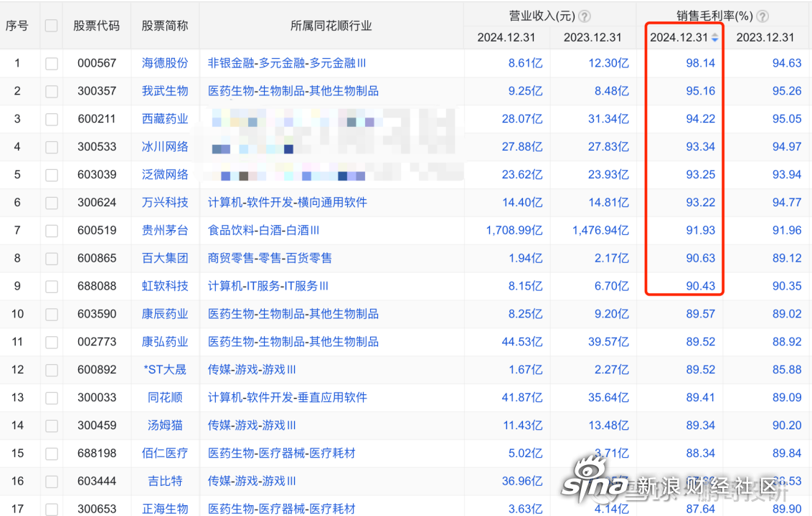The image size is (812, 516).
Task: Open stock link 康弘药业
Action: [x=165, y=342]
